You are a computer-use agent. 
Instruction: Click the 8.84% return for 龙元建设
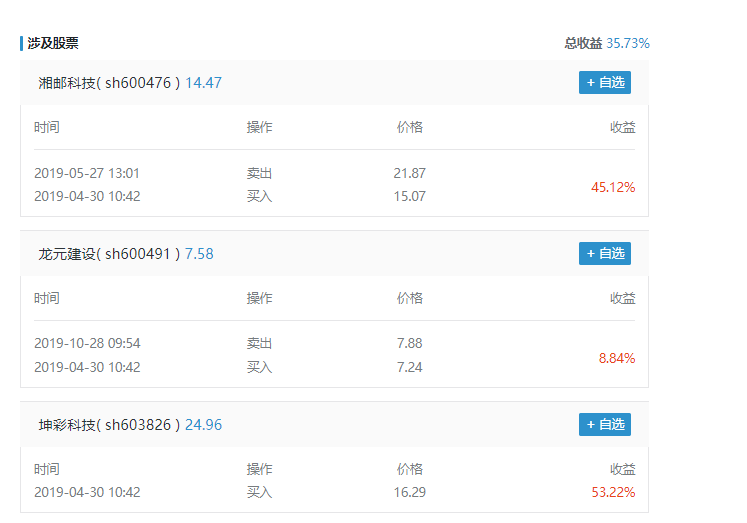(x=617, y=358)
